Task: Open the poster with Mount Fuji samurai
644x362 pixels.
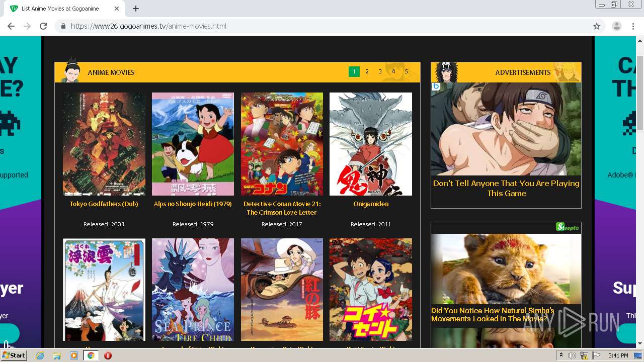Action: (x=104, y=290)
